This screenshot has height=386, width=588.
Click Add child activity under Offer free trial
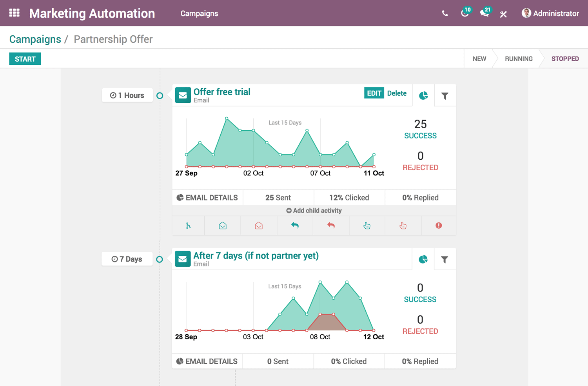pyautogui.click(x=314, y=210)
